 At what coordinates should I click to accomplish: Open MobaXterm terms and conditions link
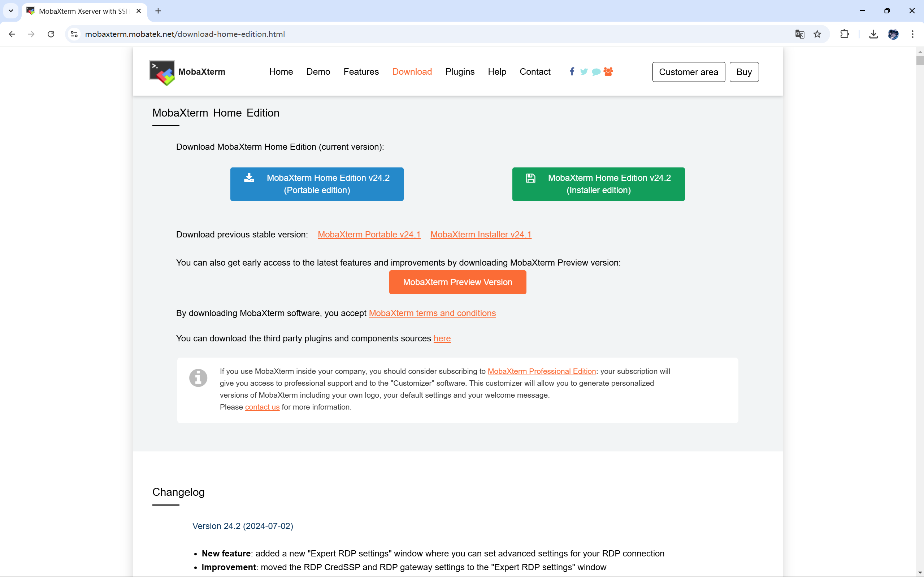[432, 313]
